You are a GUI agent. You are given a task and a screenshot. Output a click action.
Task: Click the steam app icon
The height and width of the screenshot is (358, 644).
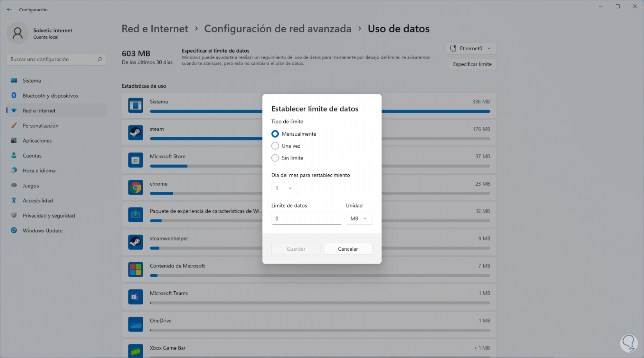coord(135,133)
